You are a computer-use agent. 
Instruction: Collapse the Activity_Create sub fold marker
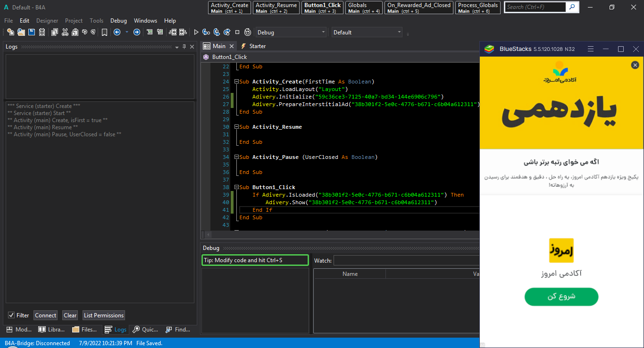click(x=235, y=82)
